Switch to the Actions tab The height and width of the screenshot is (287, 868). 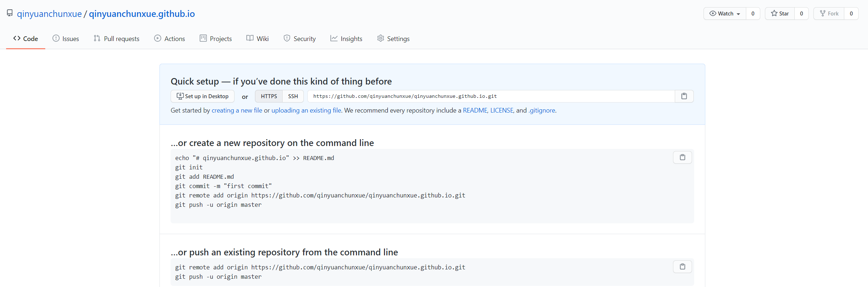(170, 38)
